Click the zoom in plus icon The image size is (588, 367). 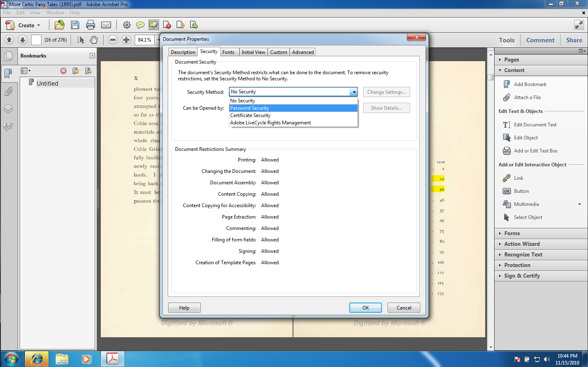pyautogui.click(x=126, y=40)
